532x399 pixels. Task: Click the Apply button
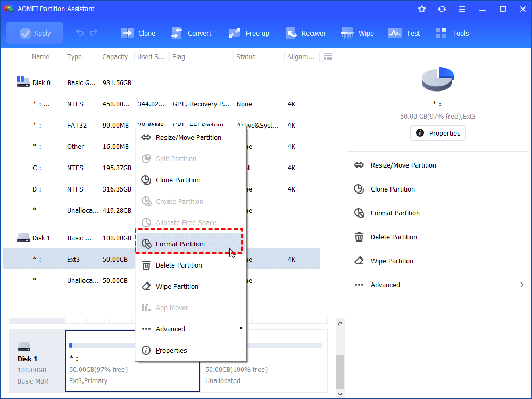pyautogui.click(x=34, y=32)
